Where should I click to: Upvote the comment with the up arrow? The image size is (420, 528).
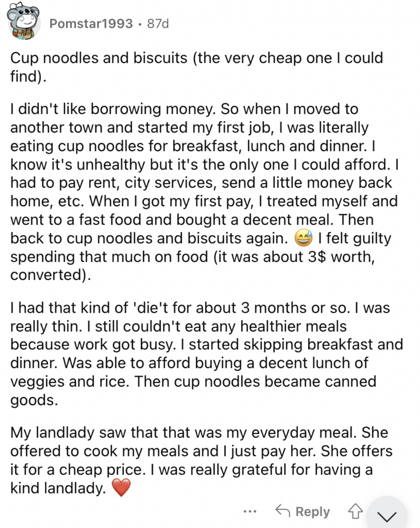coord(355,511)
